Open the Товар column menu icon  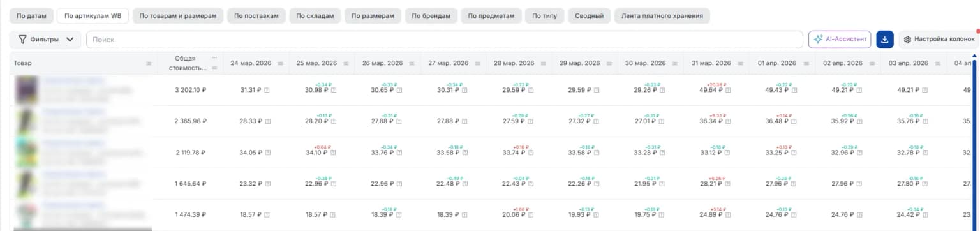[149, 63]
